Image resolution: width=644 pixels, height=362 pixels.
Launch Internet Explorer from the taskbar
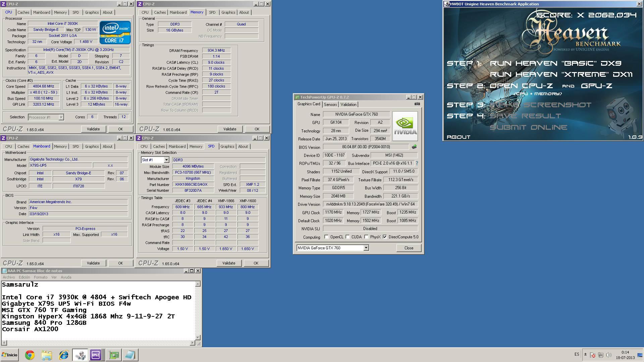pos(63,355)
